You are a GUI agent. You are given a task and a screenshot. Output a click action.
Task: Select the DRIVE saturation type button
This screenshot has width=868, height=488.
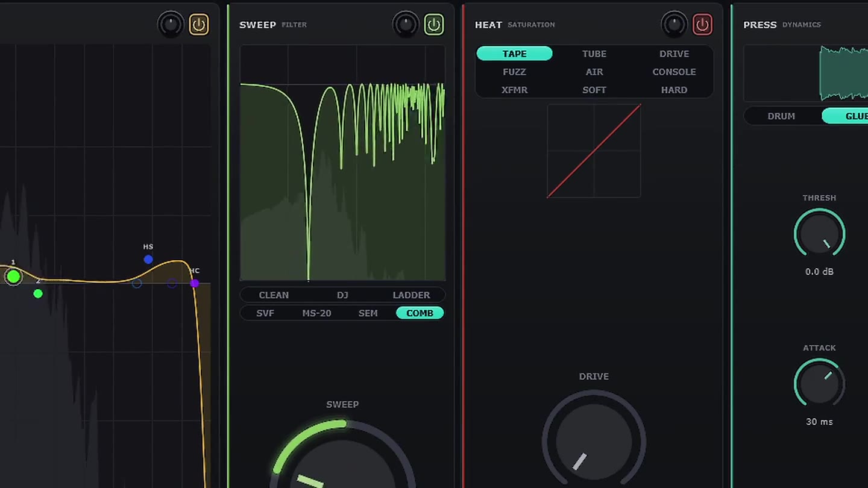point(674,54)
